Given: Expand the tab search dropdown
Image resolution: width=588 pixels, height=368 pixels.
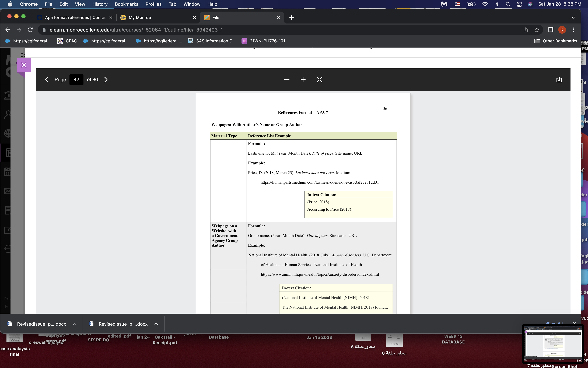Looking at the screenshot, I should (573, 18).
